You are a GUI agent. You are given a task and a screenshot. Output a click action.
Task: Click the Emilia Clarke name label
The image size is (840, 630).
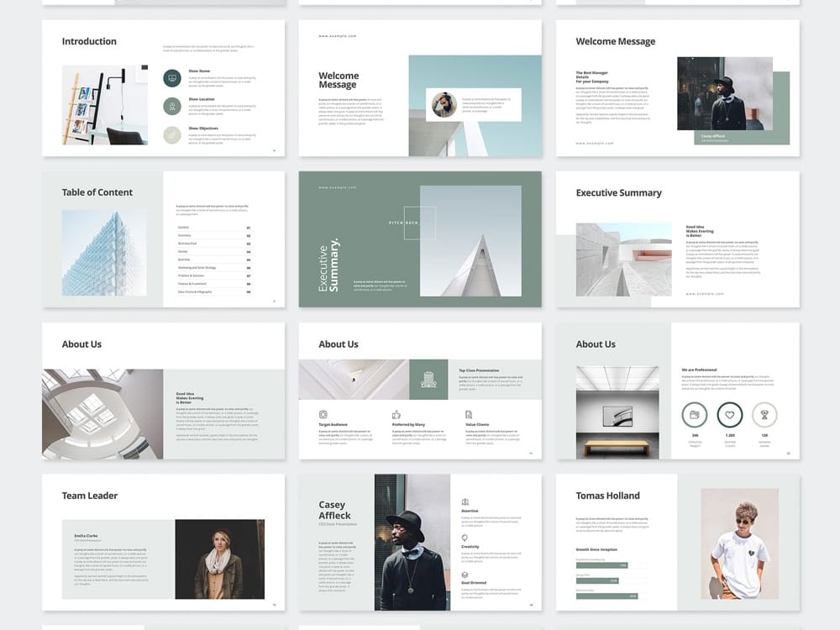[86, 536]
